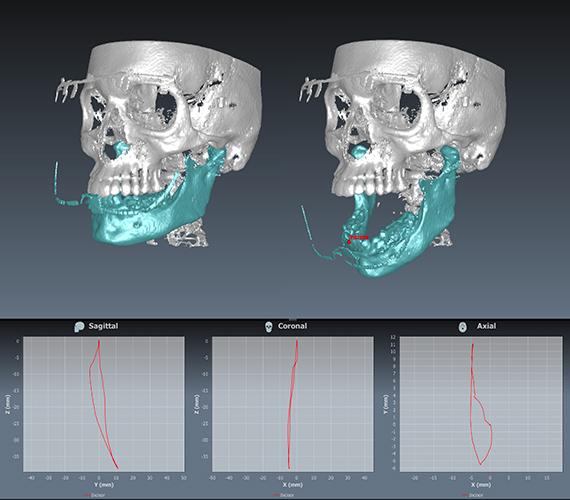Click the Sagittal side-view skull icon
This screenshot has height=500, width=570.
click(79, 327)
